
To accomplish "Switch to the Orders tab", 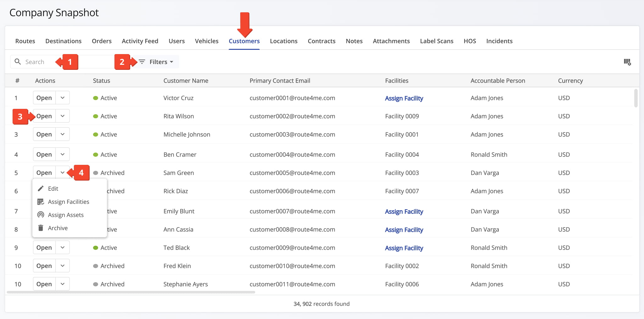I will [102, 41].
